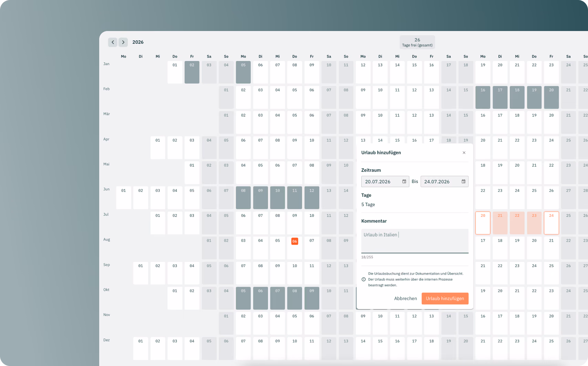The height and width of the screenshot is (366, 588).
Task: Click the Aug month label
Action: 107,240
